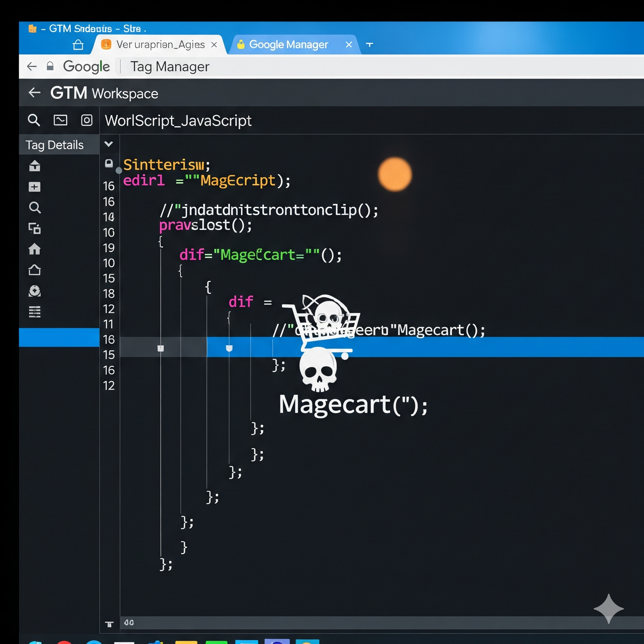Click line number 11 in gutter
Image resolution: width=644 pixels, height=644 pixels.
[109, 324]
